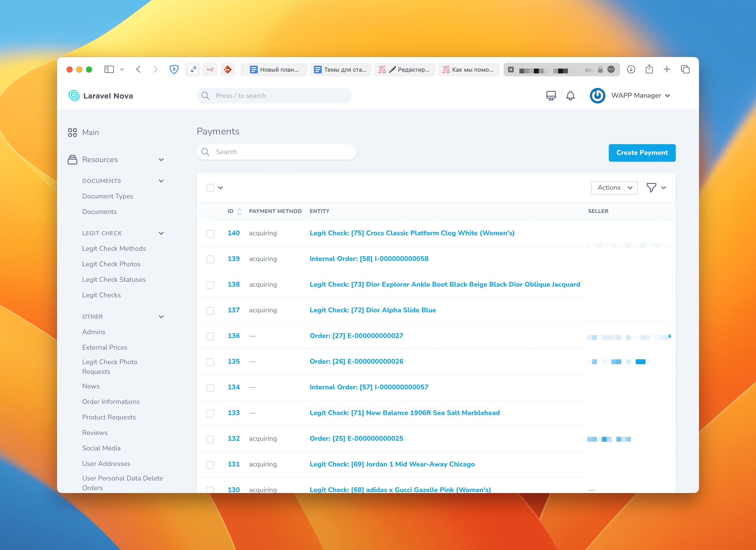Tick the select-all checkbox above the table
Viewport: 756px width, 550px height.
click(210, 188)
